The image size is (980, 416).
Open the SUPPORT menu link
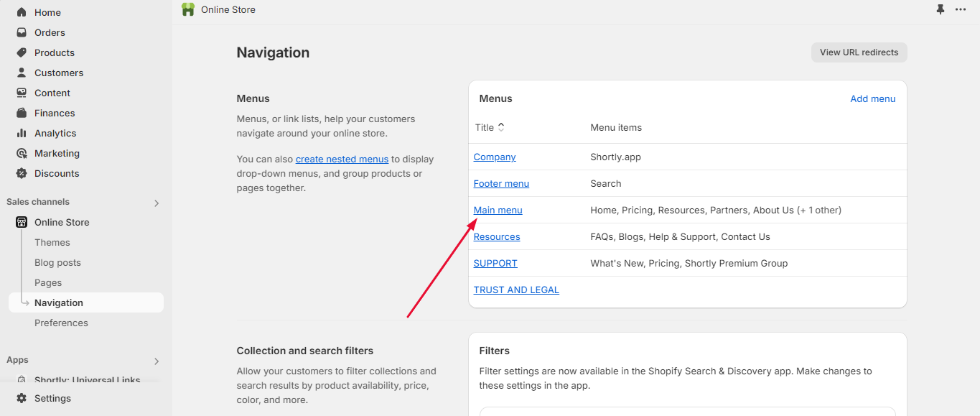click(495, 263)
